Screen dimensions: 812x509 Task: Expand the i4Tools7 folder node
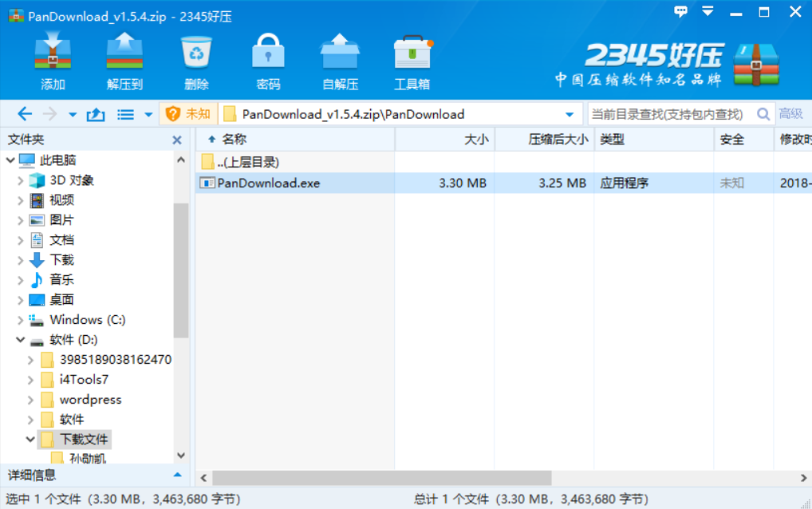coord(30,380)
